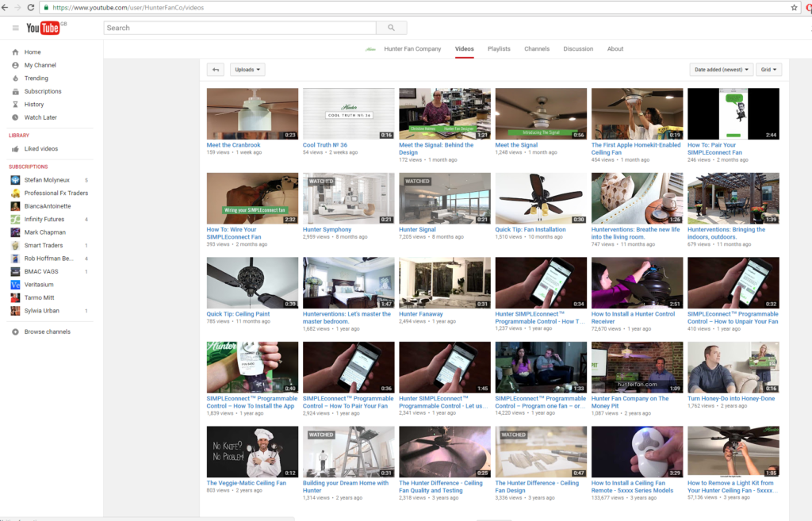This screenshot has width=812, height=521.
Task: Open Turn Honey-Do into Honey-Done link
Action: point(731,399)
